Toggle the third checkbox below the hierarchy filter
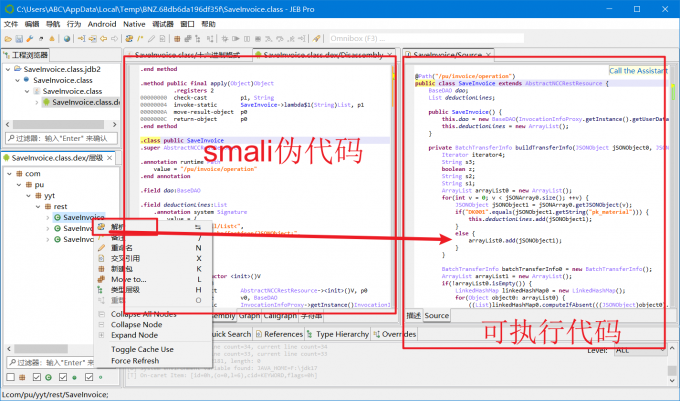This screenshot has width=680, height=401. pos(62,377)
